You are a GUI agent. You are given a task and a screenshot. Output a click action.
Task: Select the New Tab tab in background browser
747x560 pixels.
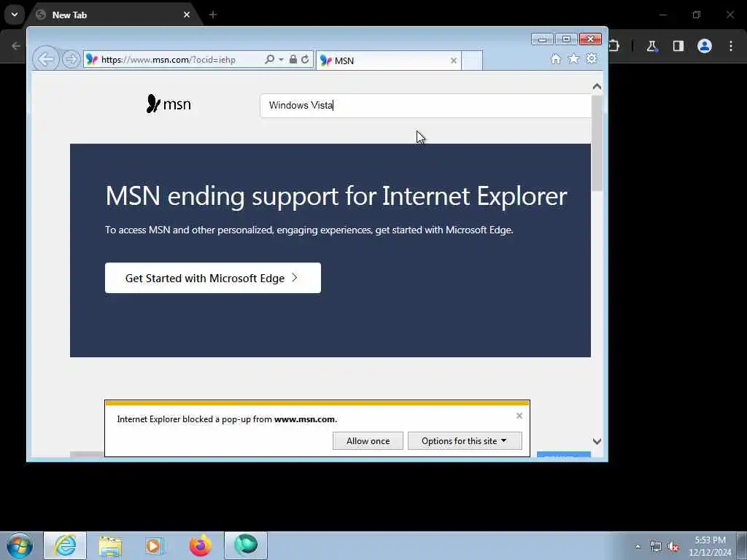pos(112,15)
